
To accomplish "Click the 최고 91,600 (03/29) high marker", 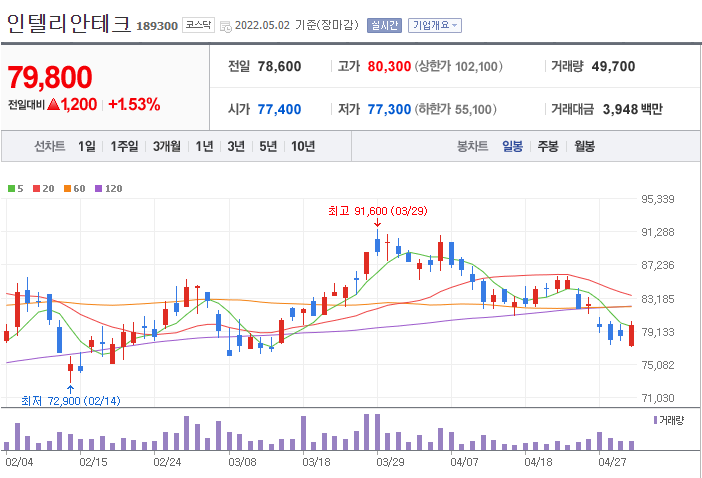I will click(x=377, y=211).
